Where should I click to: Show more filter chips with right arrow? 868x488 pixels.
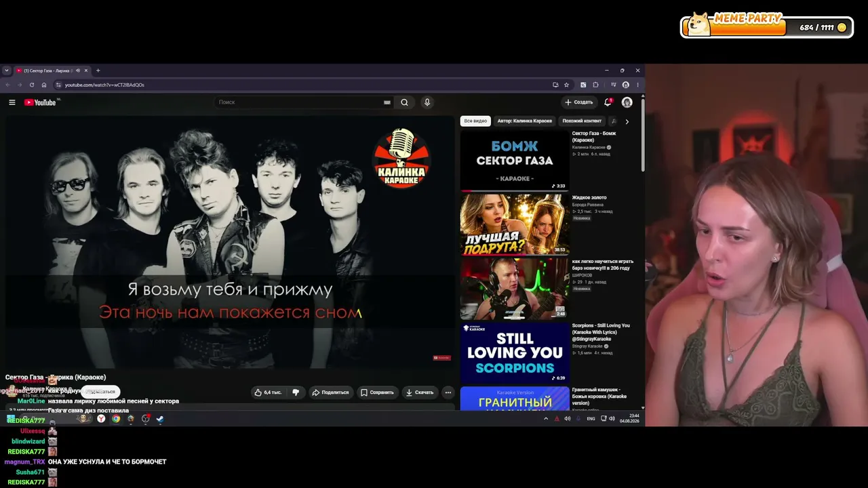coord(627,121)
